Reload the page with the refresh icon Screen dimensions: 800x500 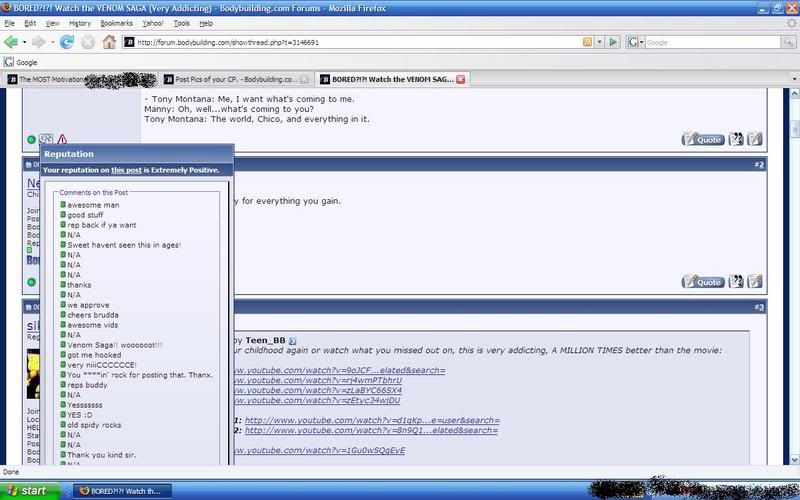click(67, 42)
